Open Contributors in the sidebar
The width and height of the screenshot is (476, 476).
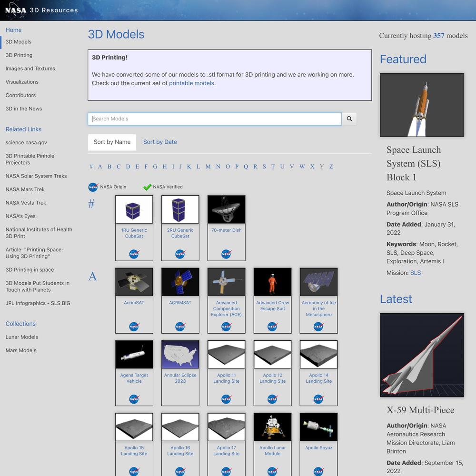[20, 95]
